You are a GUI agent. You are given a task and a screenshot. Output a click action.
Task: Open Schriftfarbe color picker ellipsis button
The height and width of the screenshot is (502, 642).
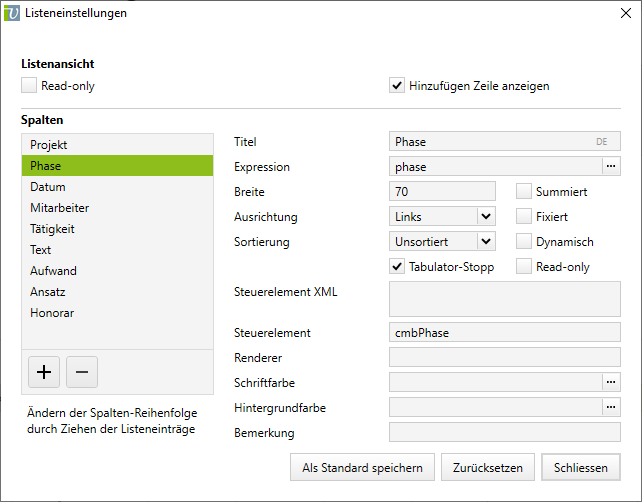(611, 382)
